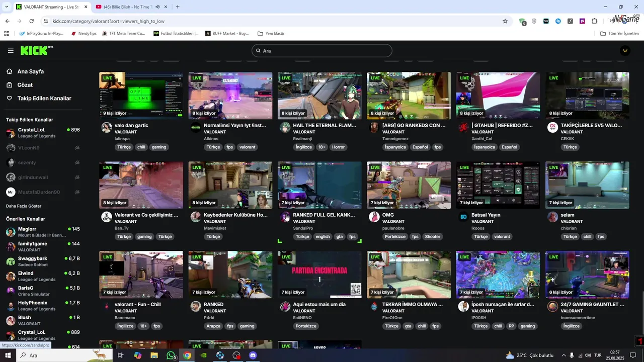
Task: Click P4rki channel avatar
Action: point(196,306)
